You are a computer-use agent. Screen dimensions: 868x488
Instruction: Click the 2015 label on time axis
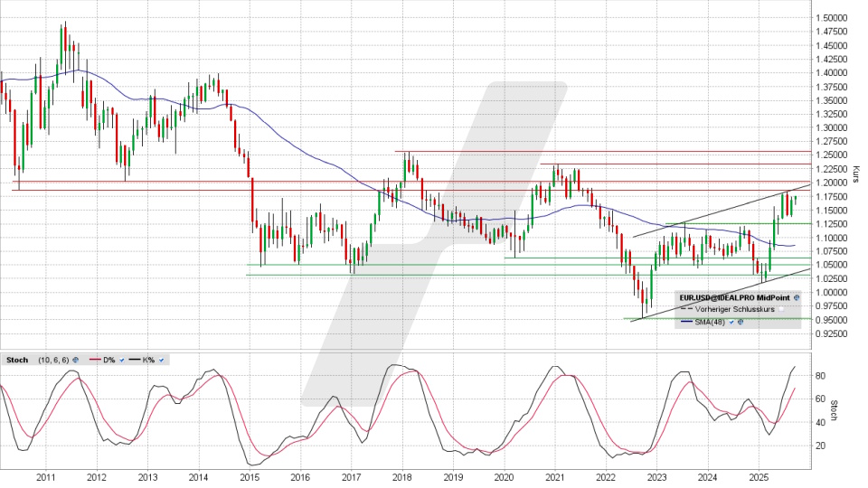250,477
